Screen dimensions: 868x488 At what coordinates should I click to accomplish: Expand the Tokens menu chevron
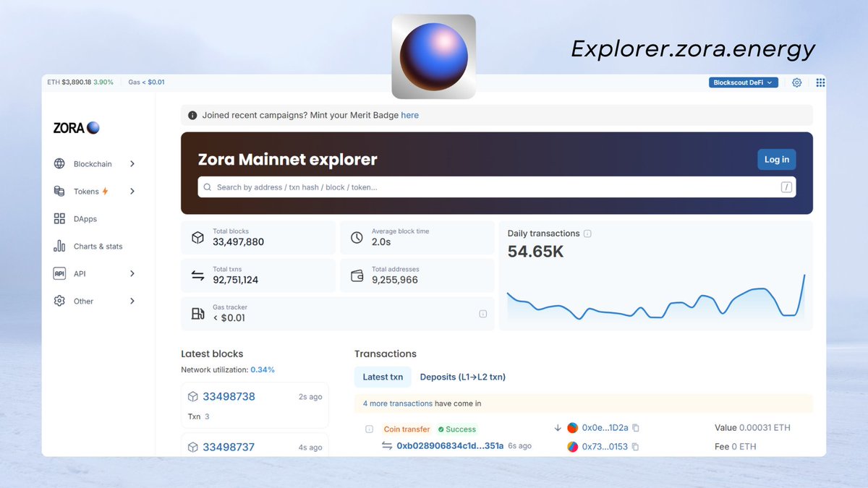coord(132,192)
